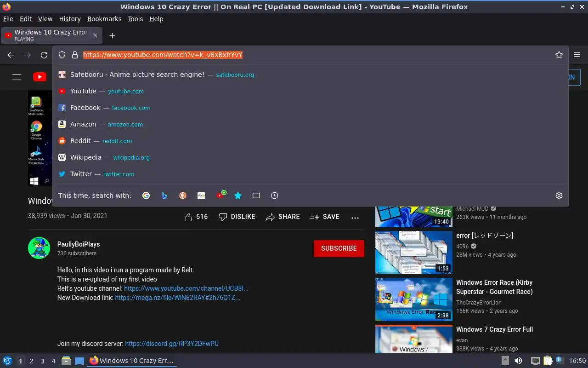The width and height of the screenshot is (588, 368).
Task: Search this time with Bing
Action: [x=164, y=195]
